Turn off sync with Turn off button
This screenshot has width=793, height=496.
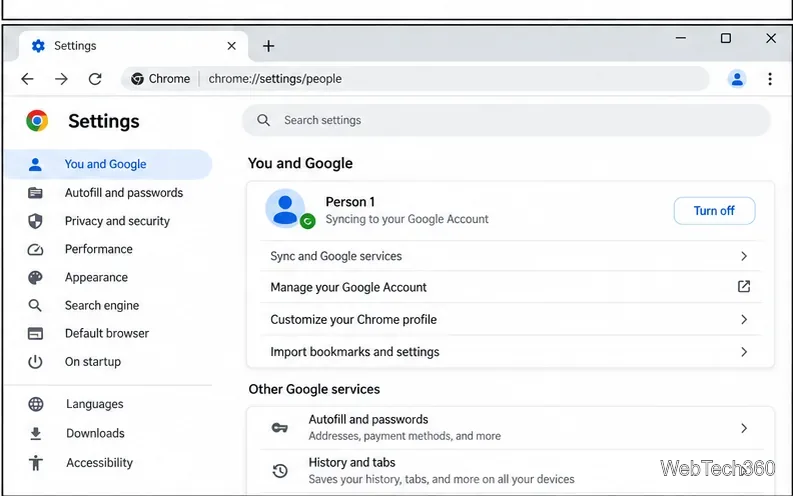pos(714,211)
